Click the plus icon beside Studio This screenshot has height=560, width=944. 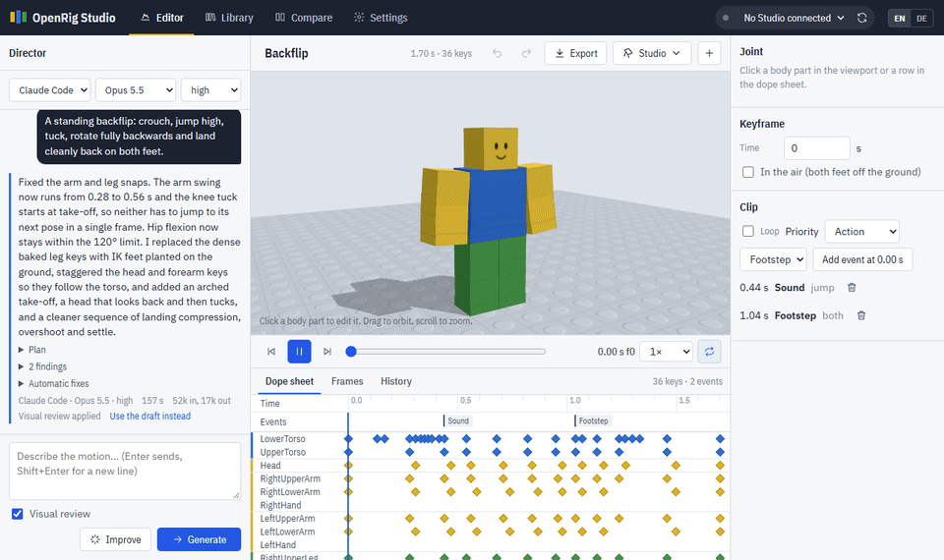point(709,53)
